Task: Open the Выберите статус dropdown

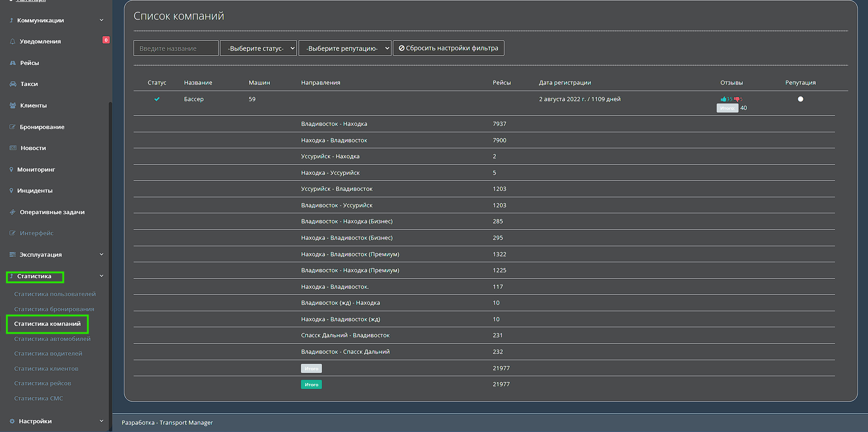Action: [258, 49]
